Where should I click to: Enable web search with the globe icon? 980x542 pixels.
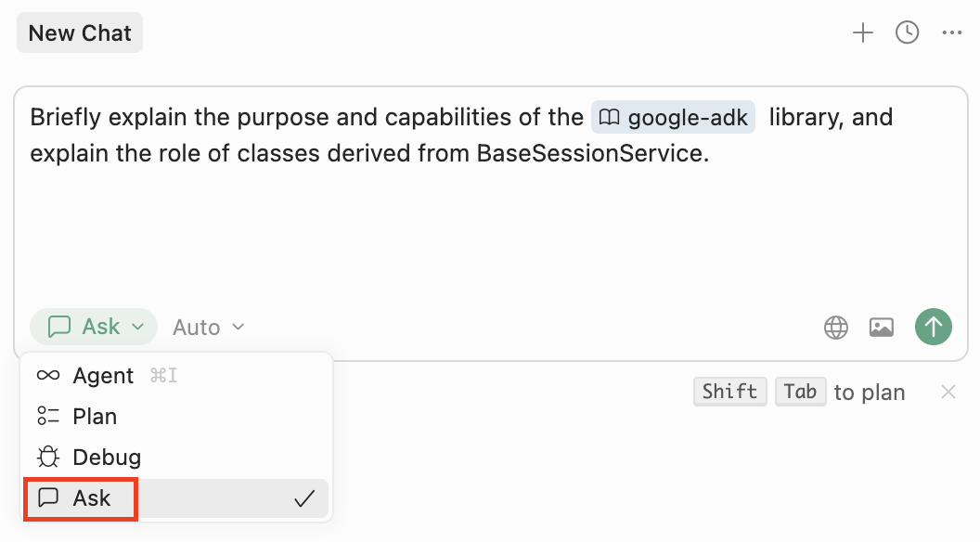pyautogui.click(x=835, y=327)
